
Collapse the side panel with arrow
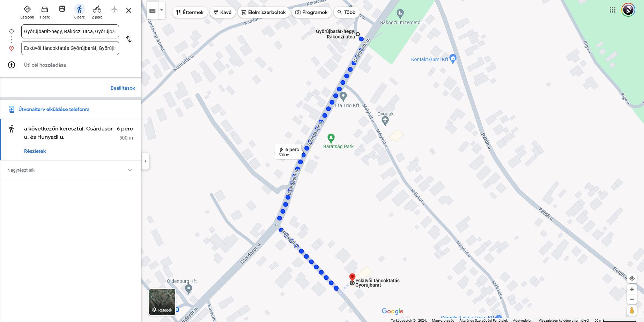(x=146, y=161)
